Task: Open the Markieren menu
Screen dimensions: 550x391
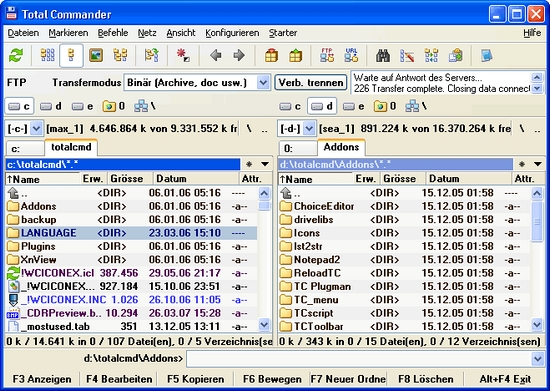Action: [x=68, y=33]
